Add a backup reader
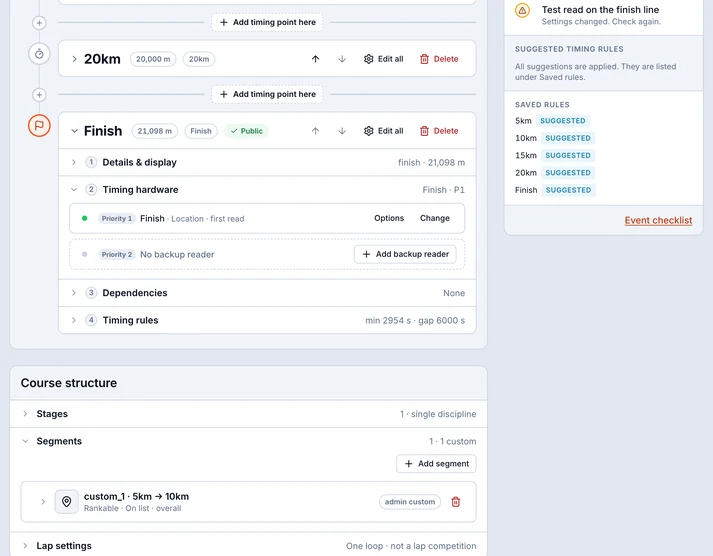 pyautogui.click(x=405, y=254)
